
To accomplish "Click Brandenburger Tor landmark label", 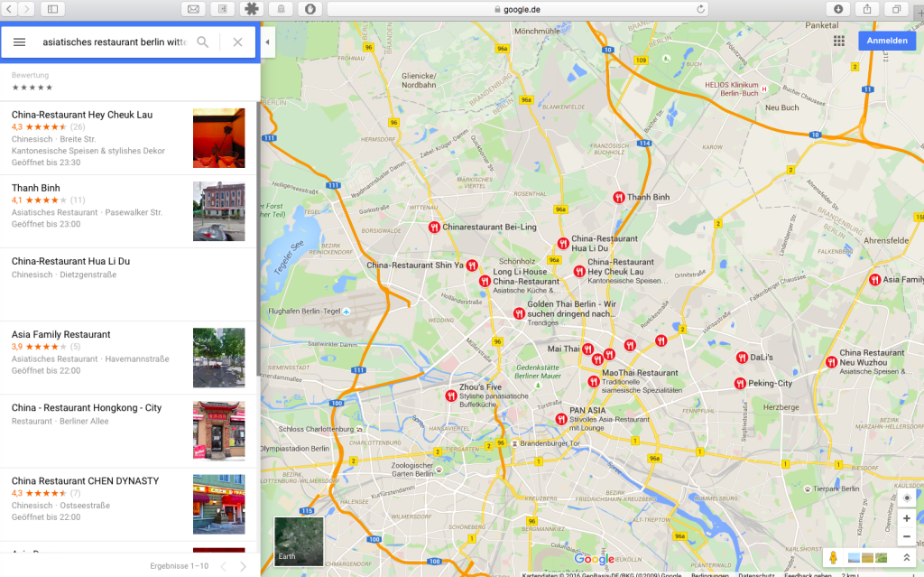I will [x=550, y=443].
